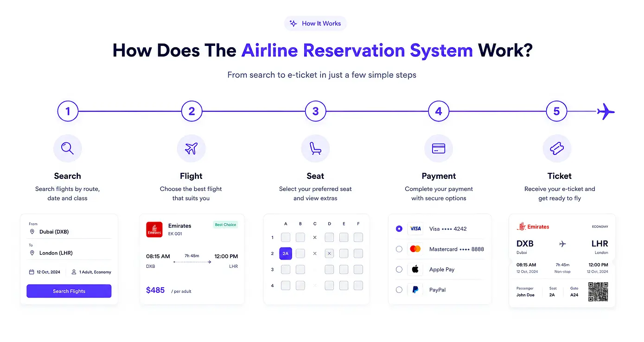Click the Emirates airline name in flight card
644x342 pixels.
click(x=180, y=226)
